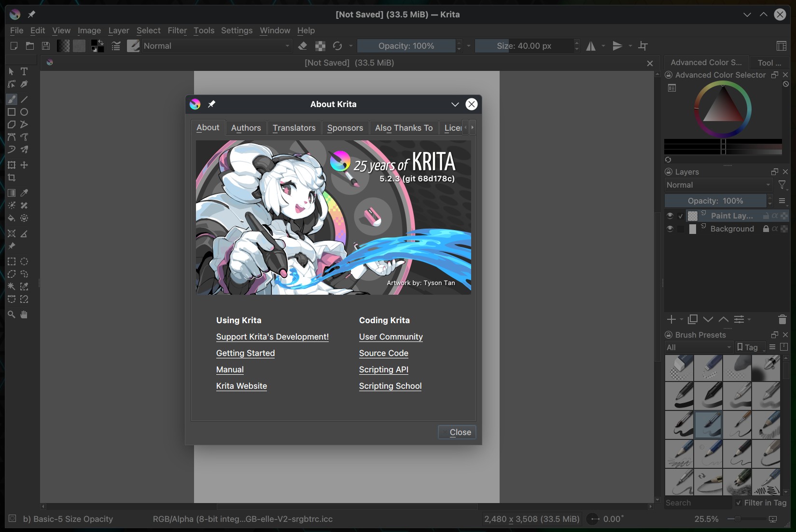796x532 pixels.
Task: Select the Text tool in toolbox
Action: [x=24, y=71]
